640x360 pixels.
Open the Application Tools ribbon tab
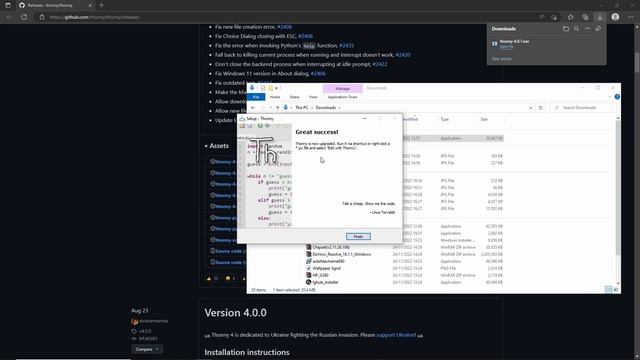click(x=342, y=97)
